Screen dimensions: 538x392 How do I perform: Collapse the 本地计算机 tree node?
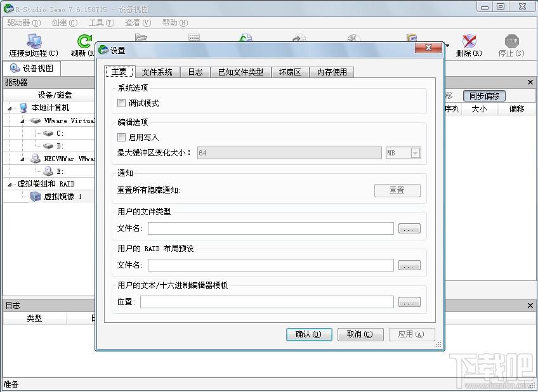[x=10, y=108]
